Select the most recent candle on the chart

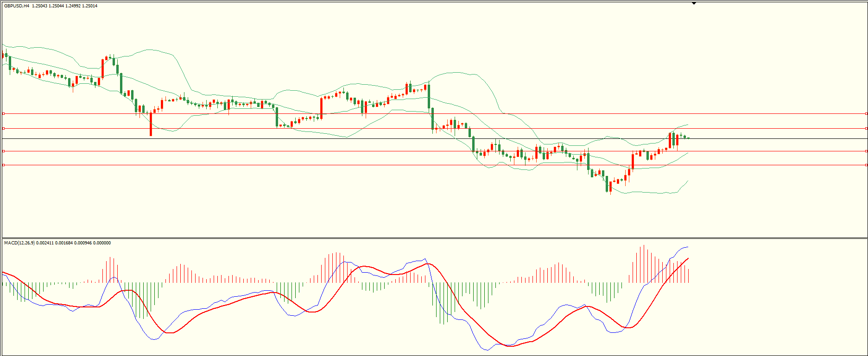(688, 138)
